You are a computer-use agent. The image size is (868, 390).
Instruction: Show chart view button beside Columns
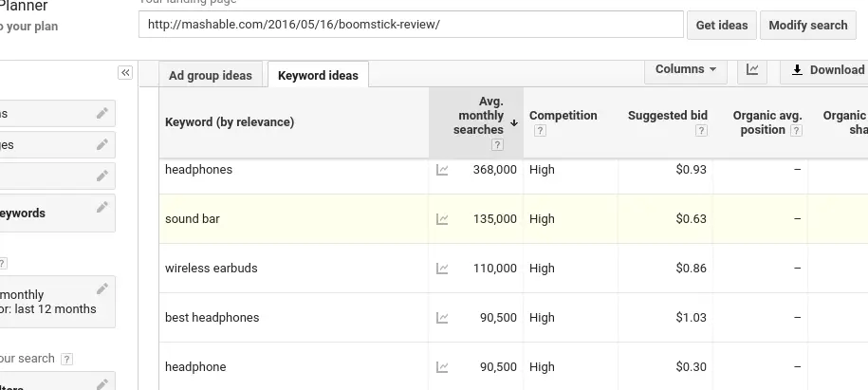[x=751, y=70]
